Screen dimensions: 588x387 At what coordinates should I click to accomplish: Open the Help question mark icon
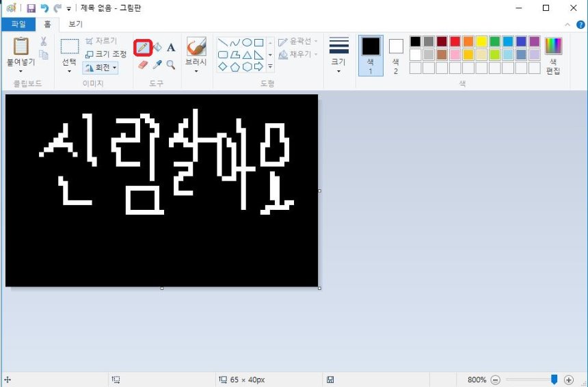580,25
